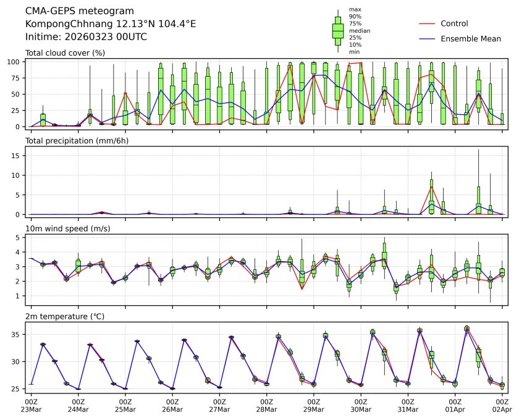Click the '00Z 01Apr' time axis label
Image resolution: width=519 pixels, height=420 pixels.
(x=455, y=405)
